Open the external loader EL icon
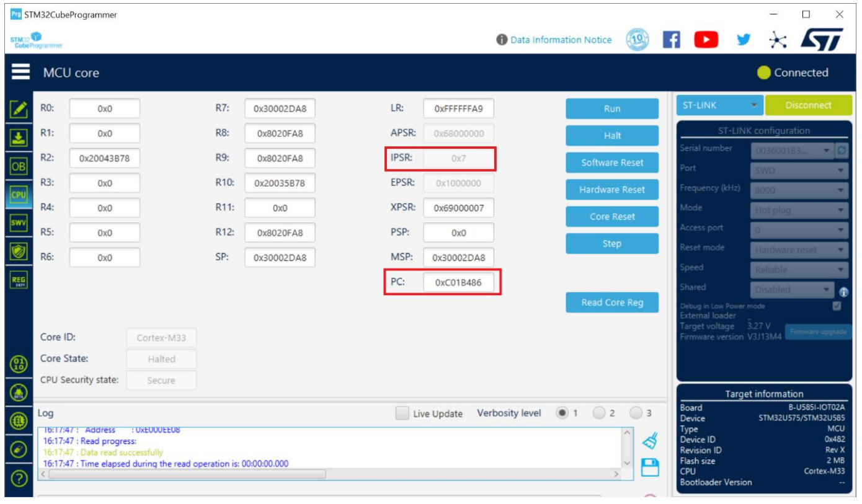 19,421
